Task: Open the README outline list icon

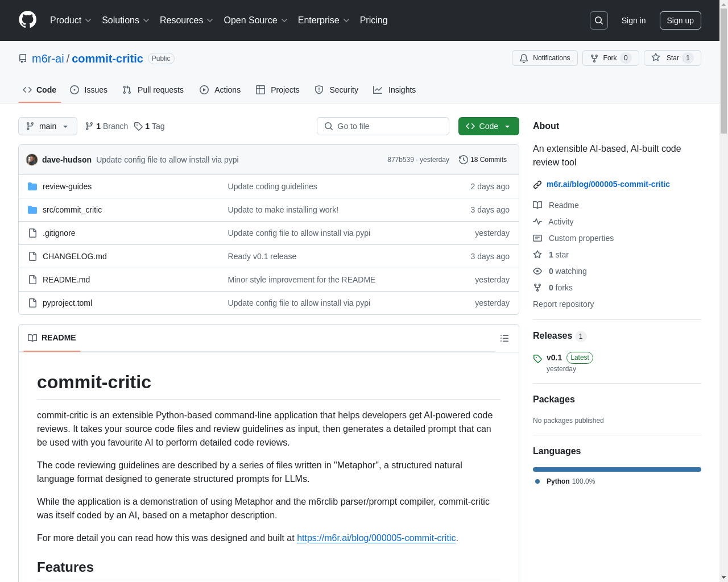Action: 504,338
